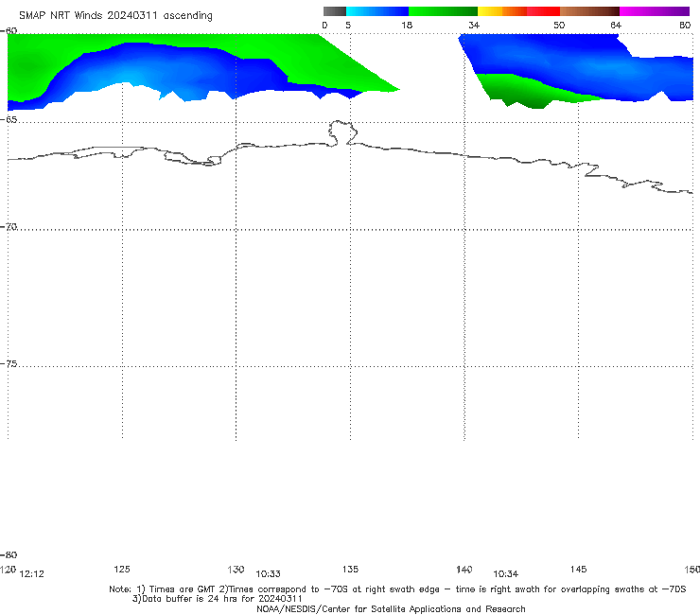
Task: Click the dark green wind patch near 143 longitude
Action: [527, 96]
